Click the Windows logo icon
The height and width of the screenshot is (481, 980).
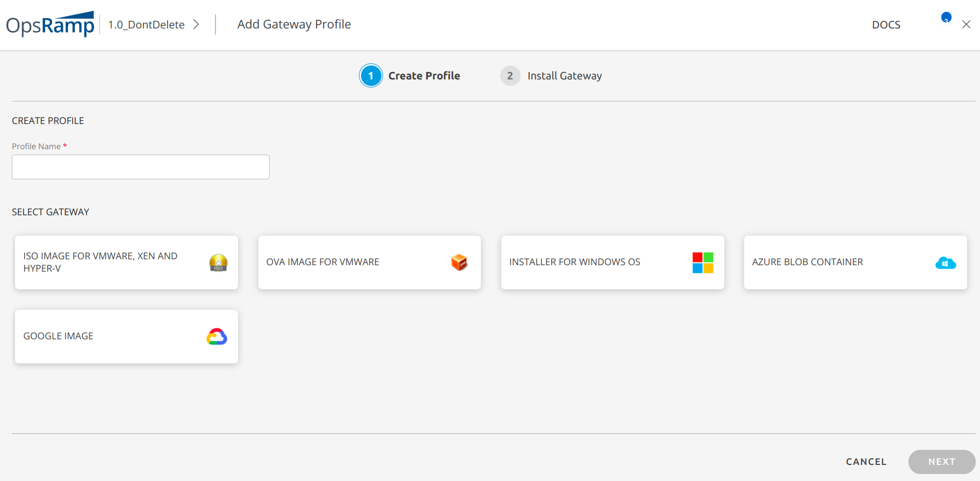pos(703,263)
